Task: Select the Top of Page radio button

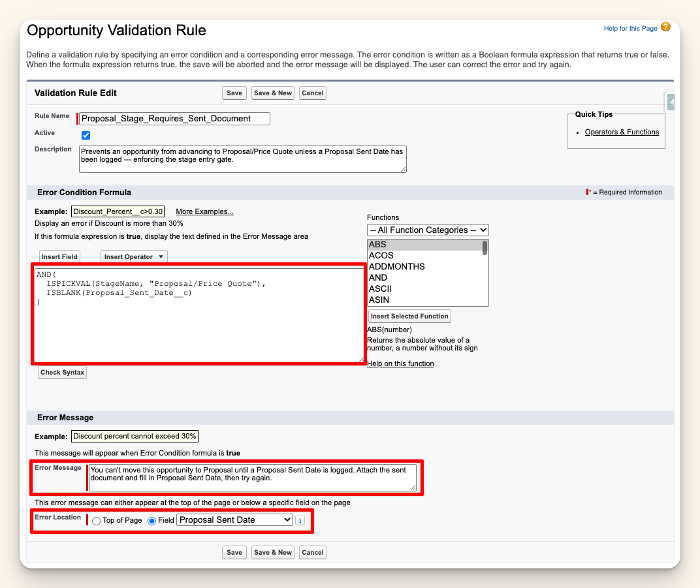Action: [x=96, y=521]
